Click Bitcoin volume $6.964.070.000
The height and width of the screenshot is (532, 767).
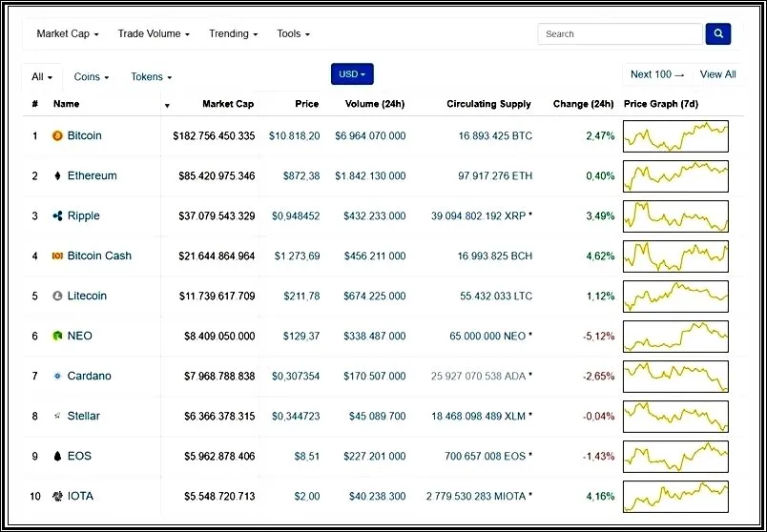370,136
